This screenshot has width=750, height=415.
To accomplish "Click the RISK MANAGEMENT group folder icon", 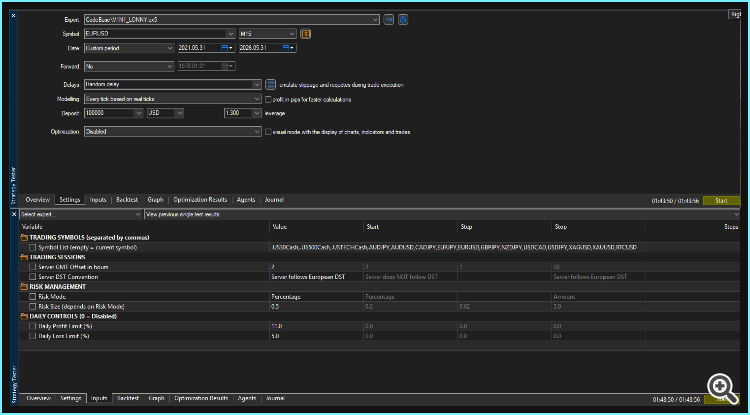I will tap(24, 287).
